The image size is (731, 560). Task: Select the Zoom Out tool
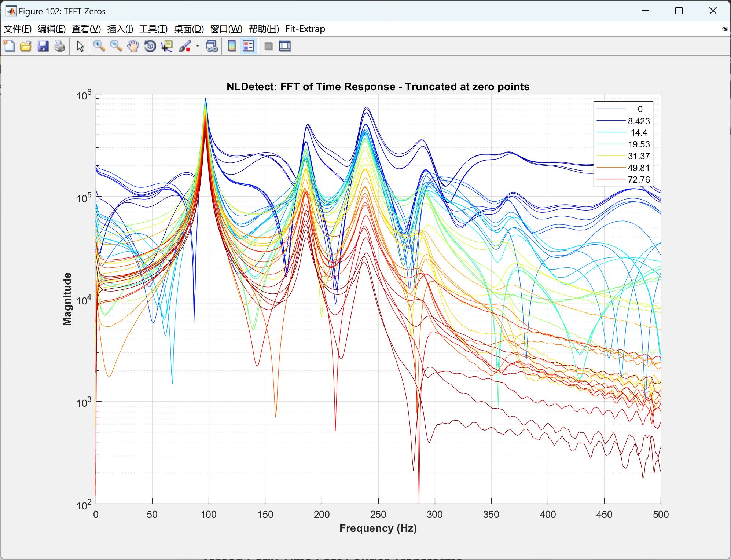pyautogui.click(x=116, y=46)
